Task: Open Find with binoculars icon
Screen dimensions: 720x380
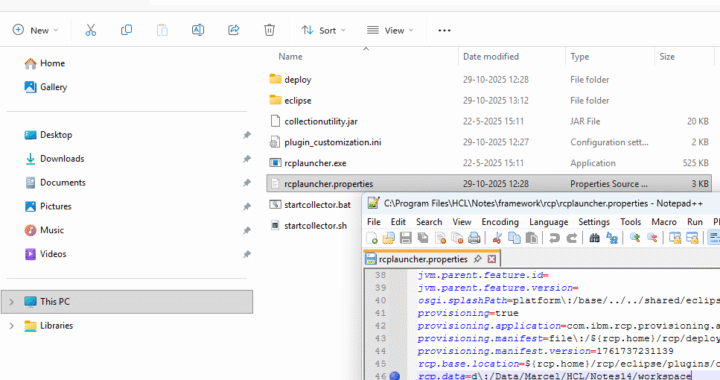Action: 595,238
